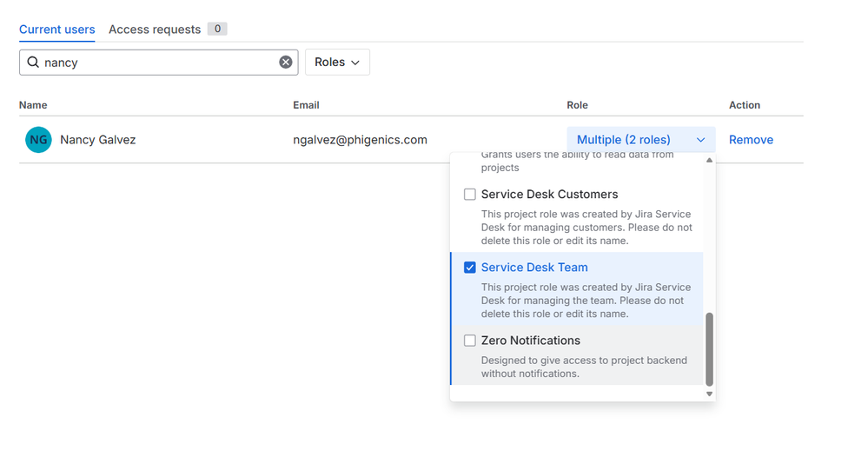Collapse the Multiple (2 roles) dropdown
Screen dimensions: 868x457
click(641, 140)
